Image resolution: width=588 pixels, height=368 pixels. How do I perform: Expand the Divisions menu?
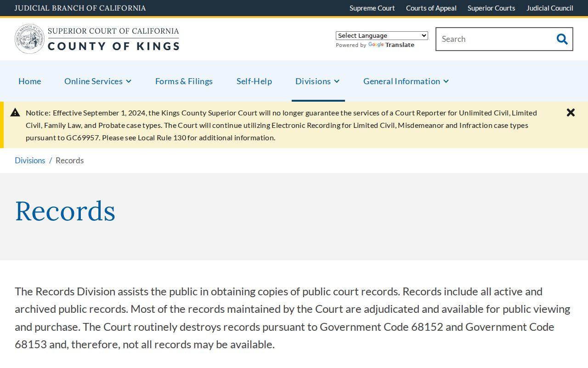pos(318,81)
